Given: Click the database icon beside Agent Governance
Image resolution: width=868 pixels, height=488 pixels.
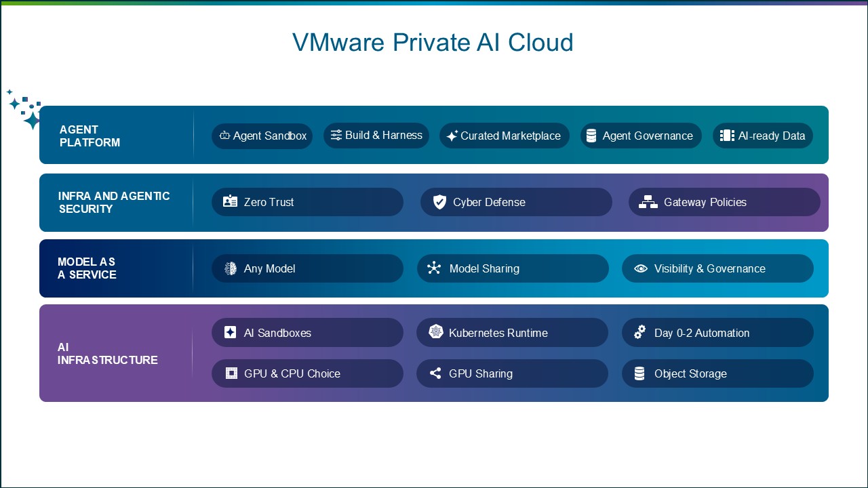Looking at the screenshot, I should (x=591, y=136).
